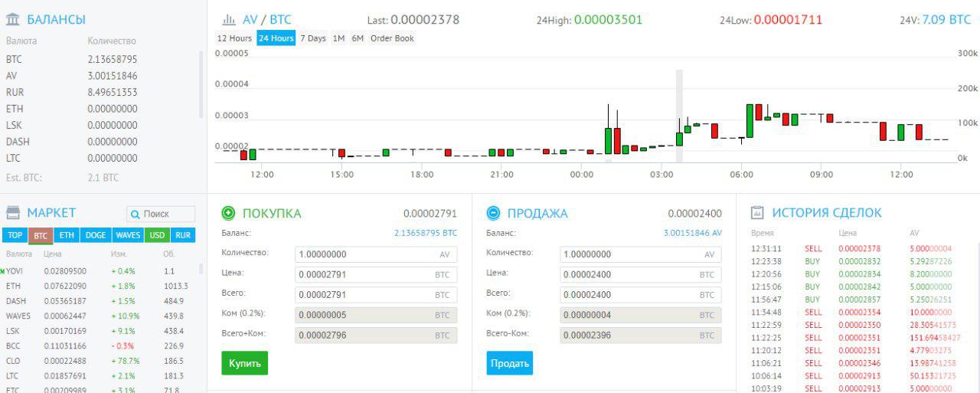The width and height of the screenshot is (980, 393).
Task: Click the chart icon next to AV / BTC
Action: (228, 20)
